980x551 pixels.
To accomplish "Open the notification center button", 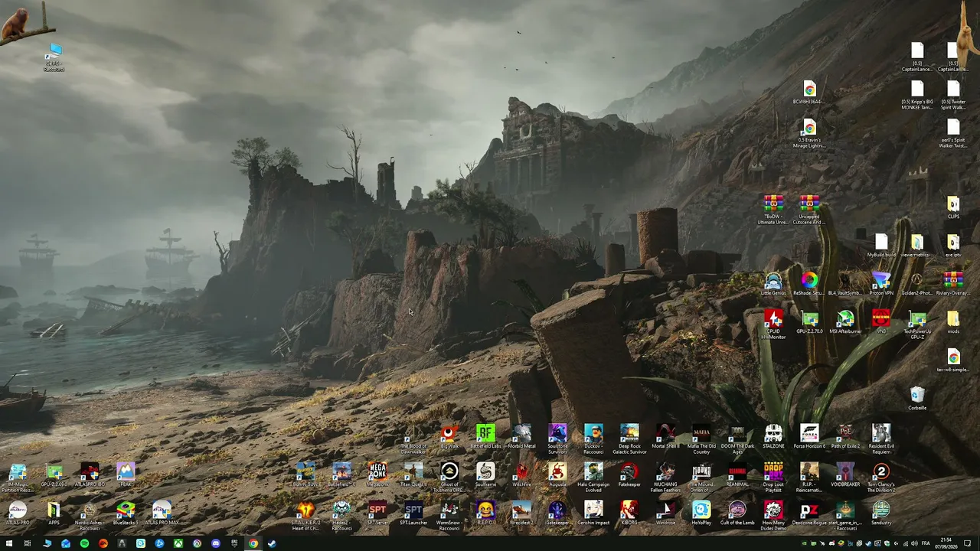I will click(968, 543).
